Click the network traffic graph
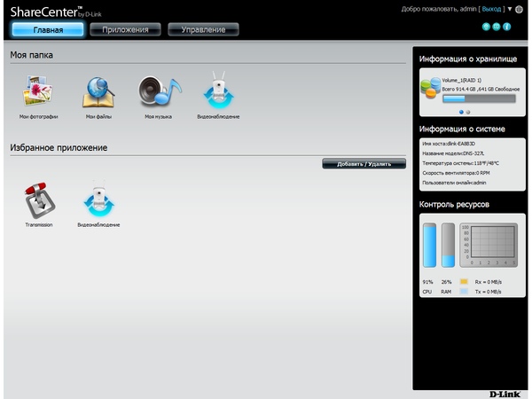 point(489,245)
